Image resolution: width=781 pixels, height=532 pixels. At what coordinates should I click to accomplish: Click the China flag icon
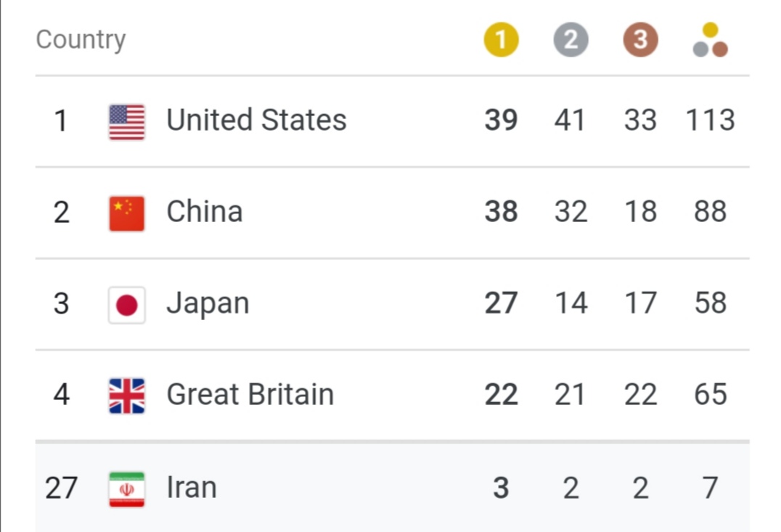126,213
